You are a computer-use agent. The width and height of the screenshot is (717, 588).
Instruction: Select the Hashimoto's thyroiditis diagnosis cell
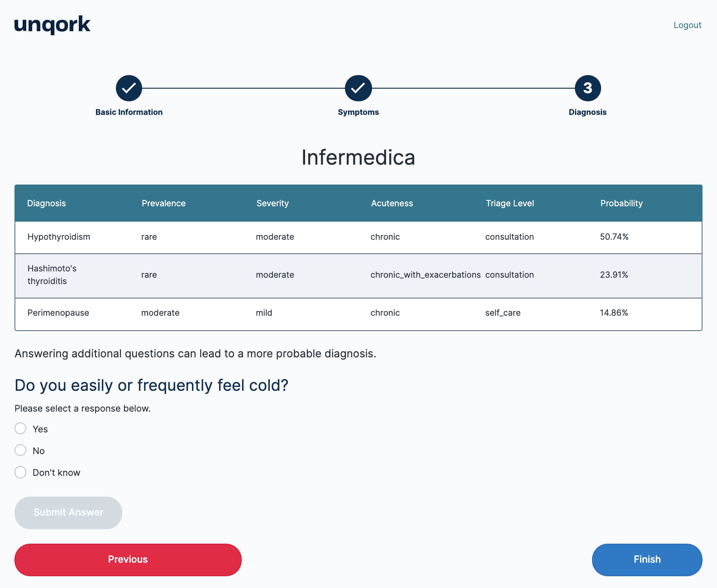point(52,275)
